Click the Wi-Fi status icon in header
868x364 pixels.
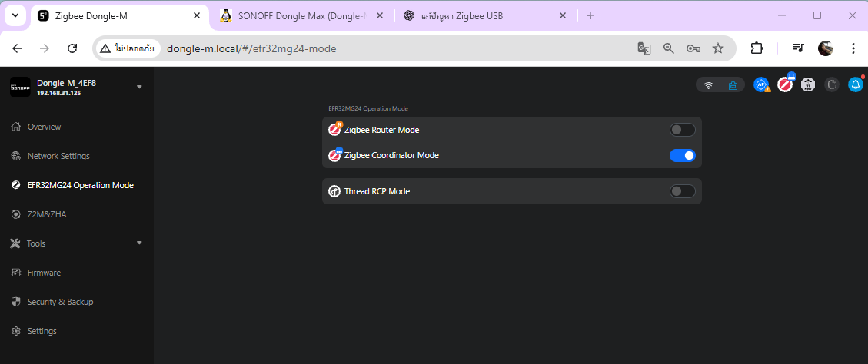tap(709, 85)
